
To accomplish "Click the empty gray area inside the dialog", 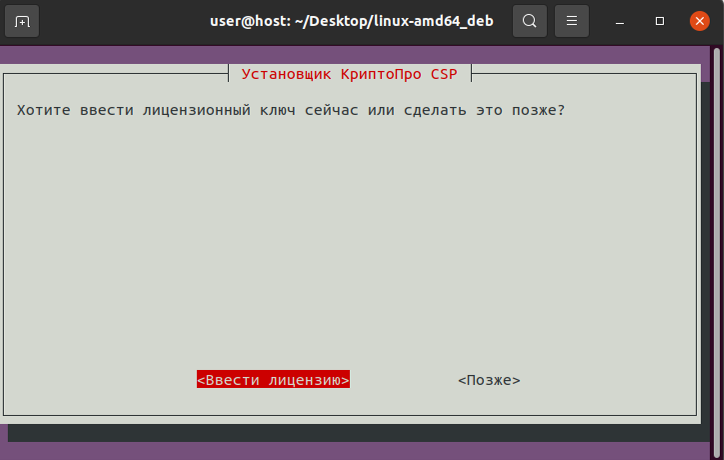I will [350, 240].
